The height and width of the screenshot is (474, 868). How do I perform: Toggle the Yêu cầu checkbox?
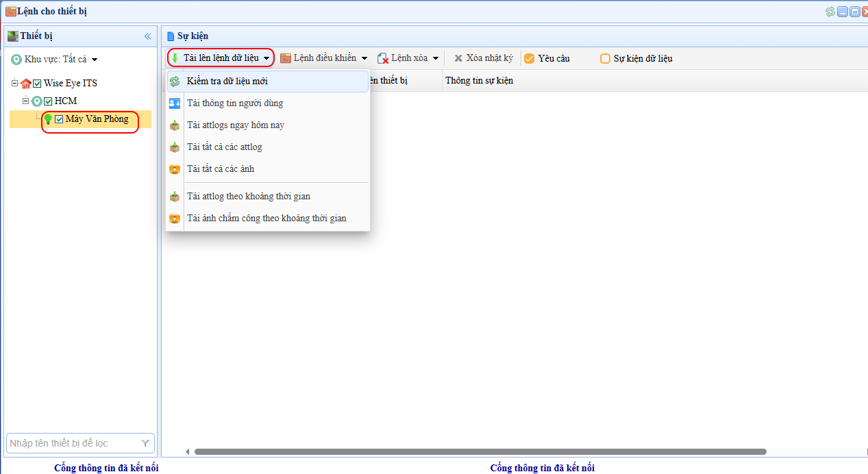click(529, 59)
